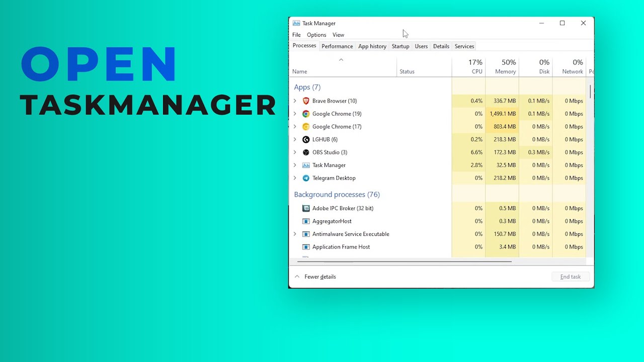Expand the Google Chrome (17) group

295,127
